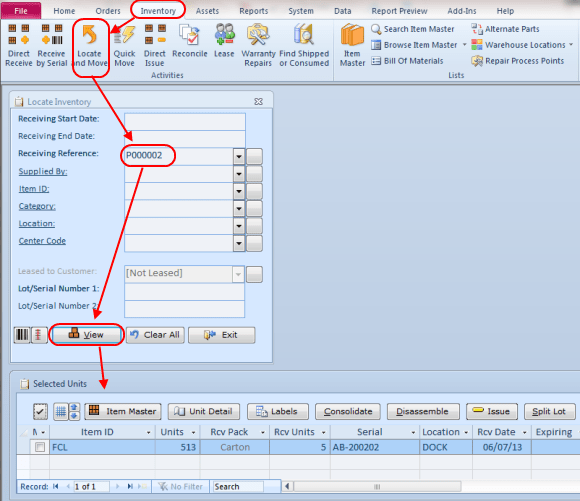Go to next record
The image size is (580, 501).
point(117,486)
